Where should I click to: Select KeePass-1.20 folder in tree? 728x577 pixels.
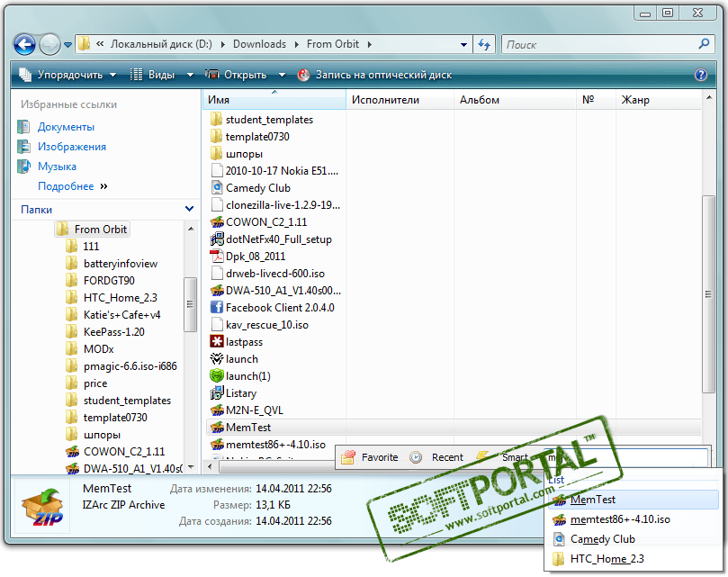point(113,332)
